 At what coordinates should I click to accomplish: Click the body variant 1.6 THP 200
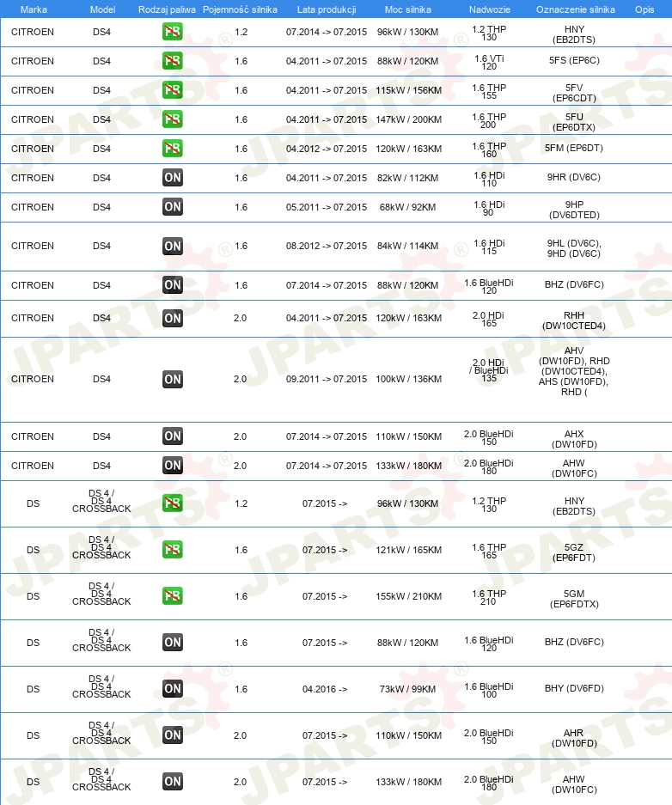489,121
